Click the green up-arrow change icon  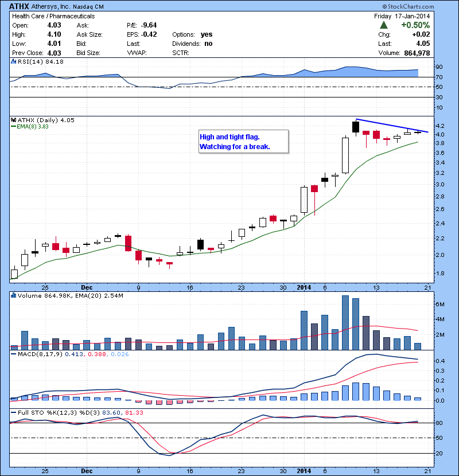(x=384, y=25)
